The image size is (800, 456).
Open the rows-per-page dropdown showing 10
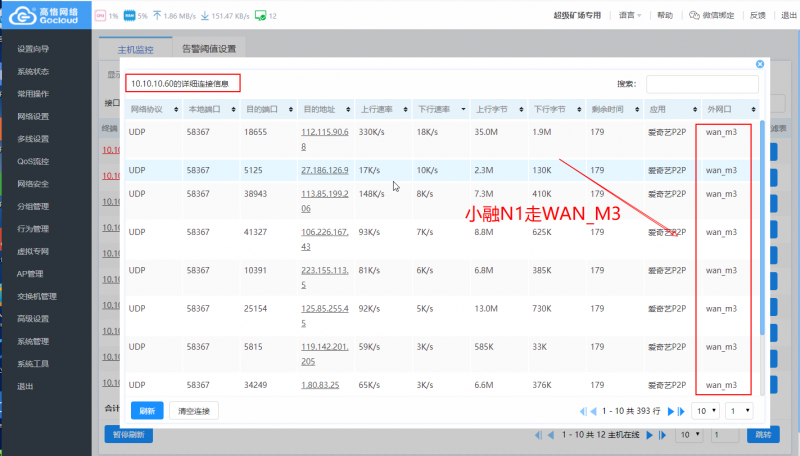point(707,411)
